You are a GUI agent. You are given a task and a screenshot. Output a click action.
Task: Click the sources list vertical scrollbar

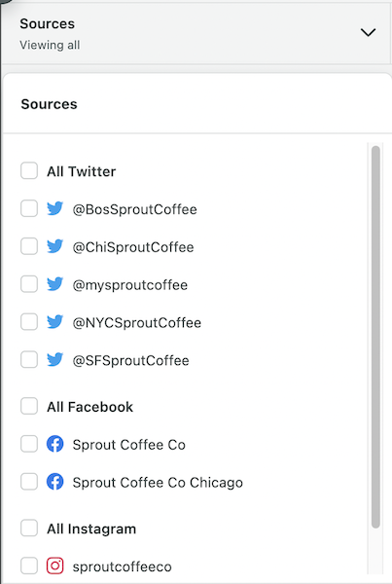[x=375, y=337]
